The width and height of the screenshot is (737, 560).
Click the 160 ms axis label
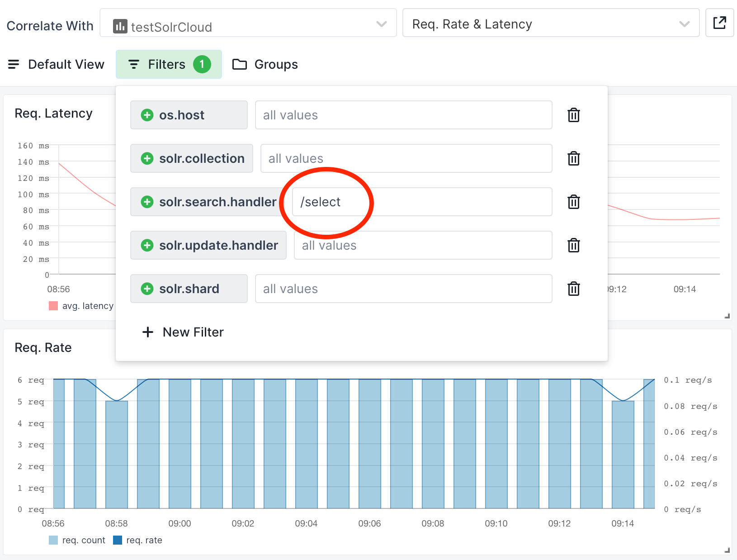click(33, 146)
